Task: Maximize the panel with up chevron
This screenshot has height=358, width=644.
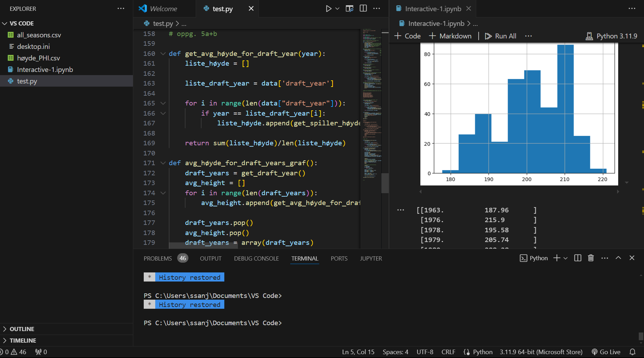Action: [619, 258]
